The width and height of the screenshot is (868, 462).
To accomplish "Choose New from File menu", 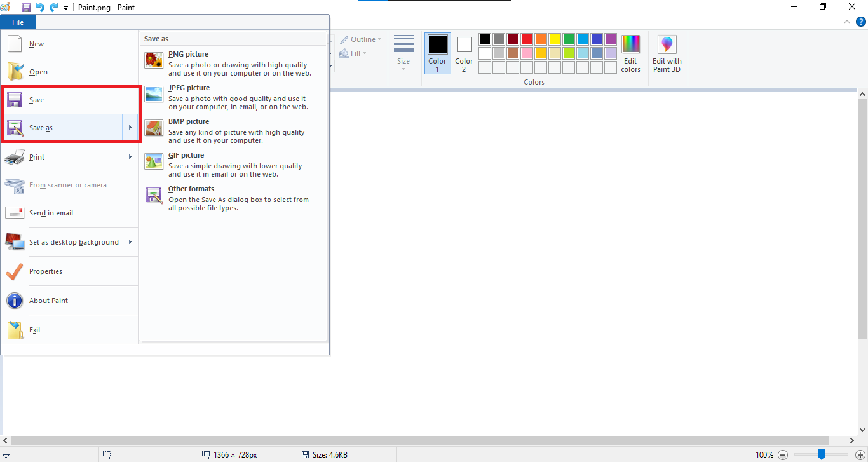I will pos(69,44).
